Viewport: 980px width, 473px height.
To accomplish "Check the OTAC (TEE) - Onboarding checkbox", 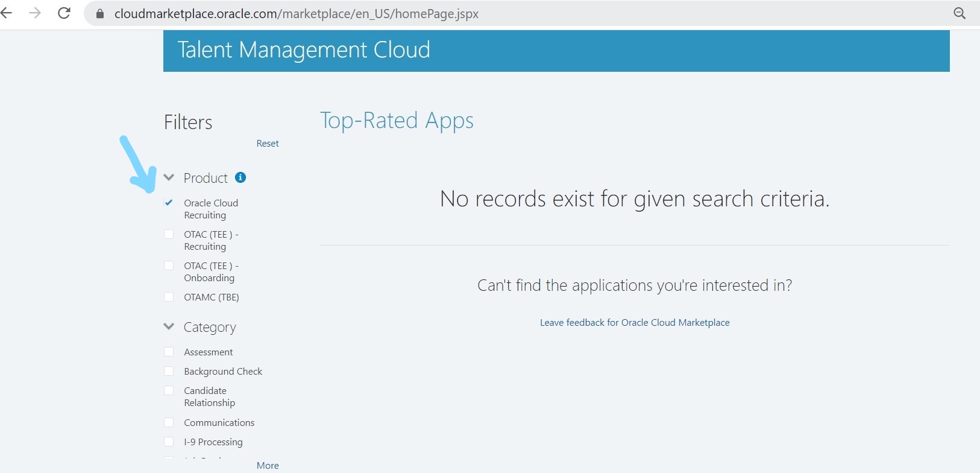I will 169,265.
